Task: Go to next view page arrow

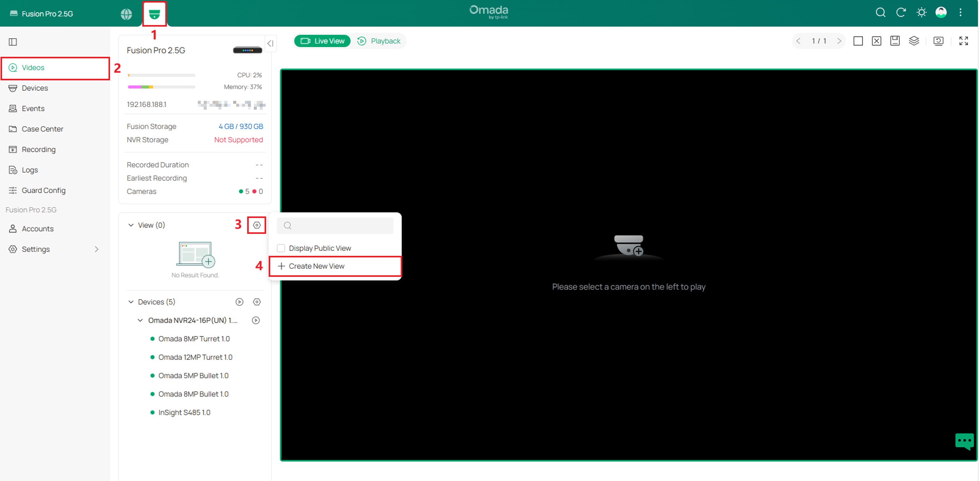Action: tap(839, 41)
